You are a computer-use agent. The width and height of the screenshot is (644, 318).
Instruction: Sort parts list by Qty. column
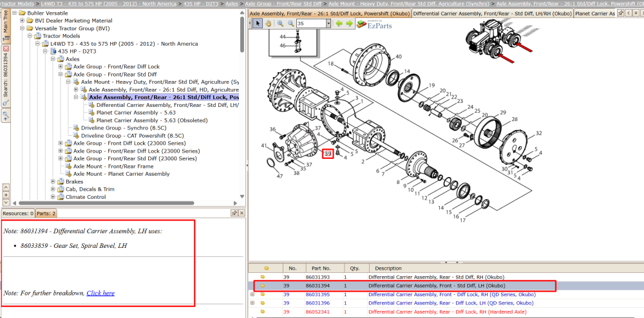(355, 268)
